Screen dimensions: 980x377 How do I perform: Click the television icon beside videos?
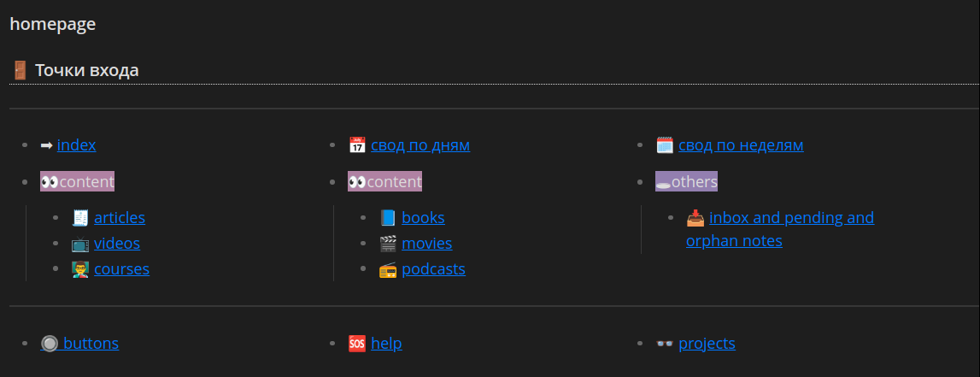80,243
